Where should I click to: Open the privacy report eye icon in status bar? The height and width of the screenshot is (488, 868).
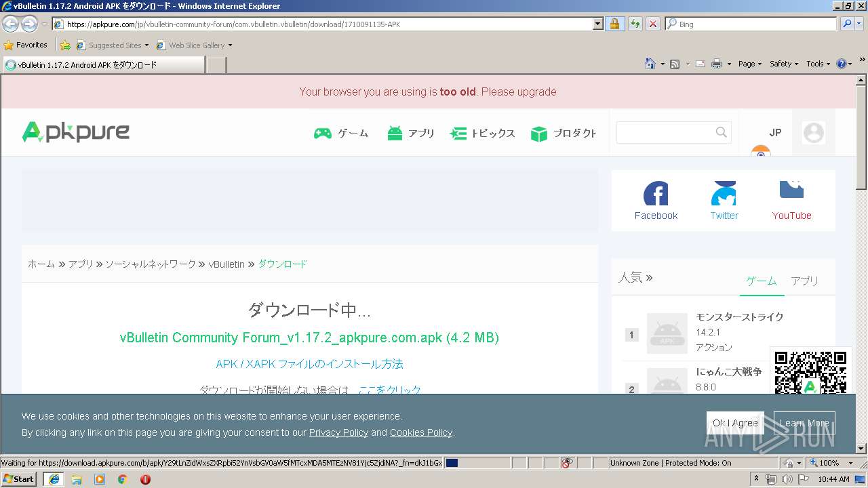pos(568,463)
